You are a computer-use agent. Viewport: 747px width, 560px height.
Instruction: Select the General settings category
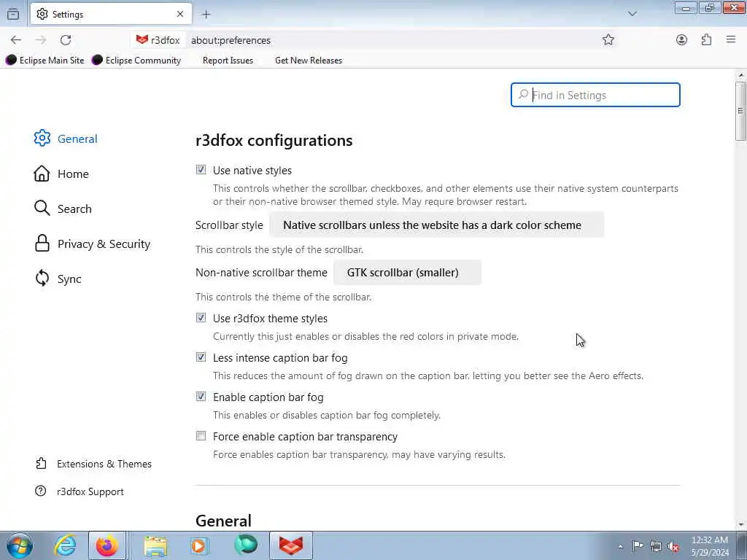(x=66, y=139)
